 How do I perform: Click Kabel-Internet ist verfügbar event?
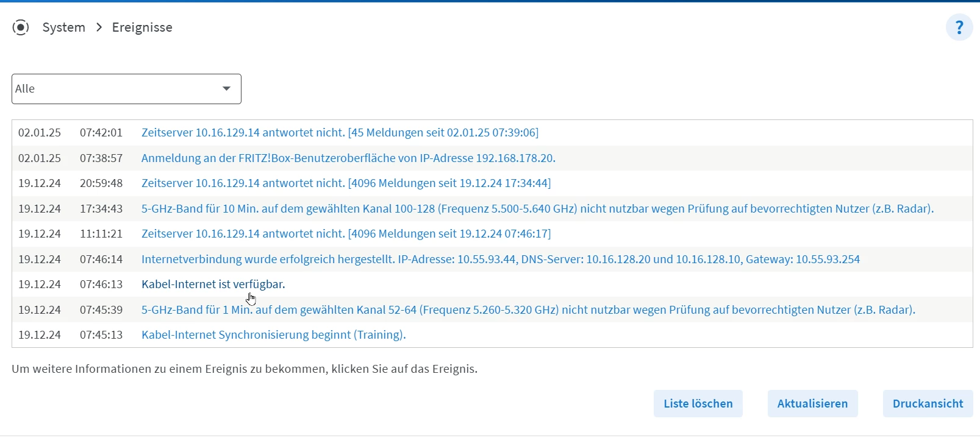tap(213, 284)
